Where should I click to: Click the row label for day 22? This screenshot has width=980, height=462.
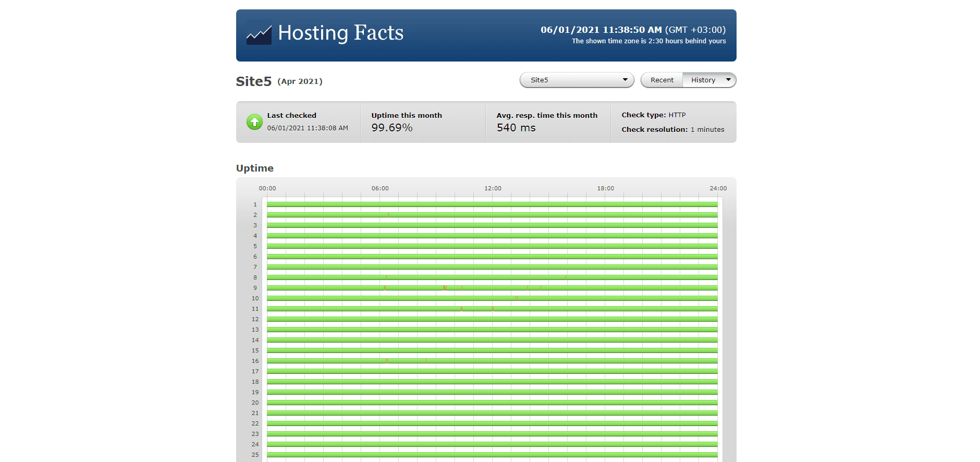255,423
